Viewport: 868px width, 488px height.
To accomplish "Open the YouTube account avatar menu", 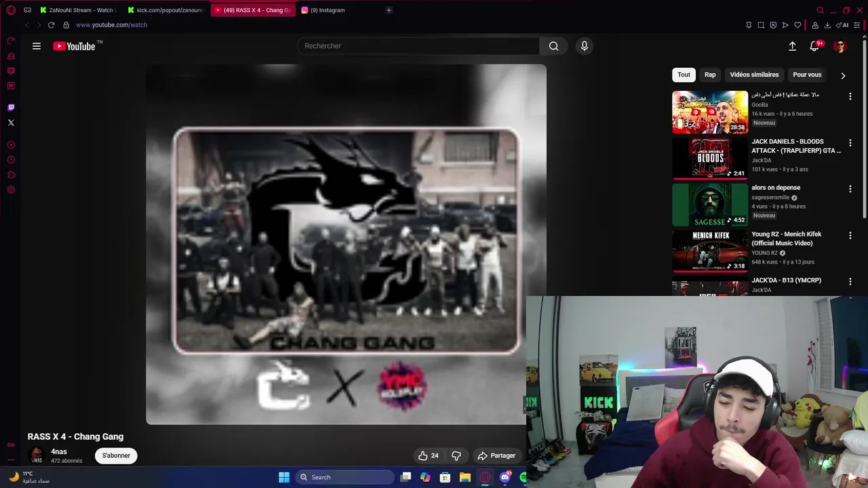I will pos(840,46).
